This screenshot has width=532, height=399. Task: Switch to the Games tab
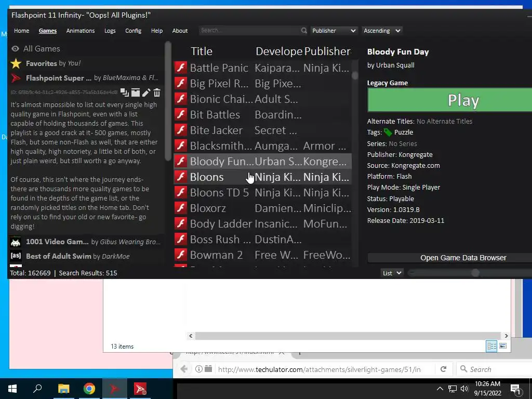tap(47, 31)
